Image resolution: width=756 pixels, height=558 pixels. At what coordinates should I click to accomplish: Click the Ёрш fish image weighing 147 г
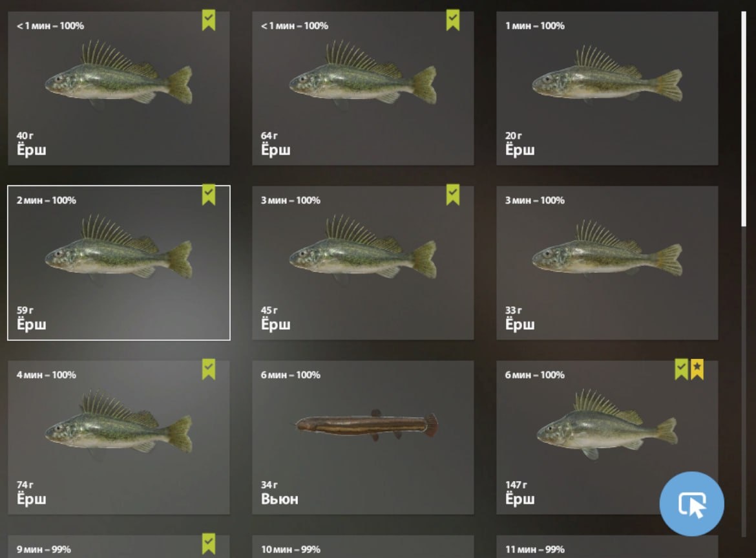607,424
